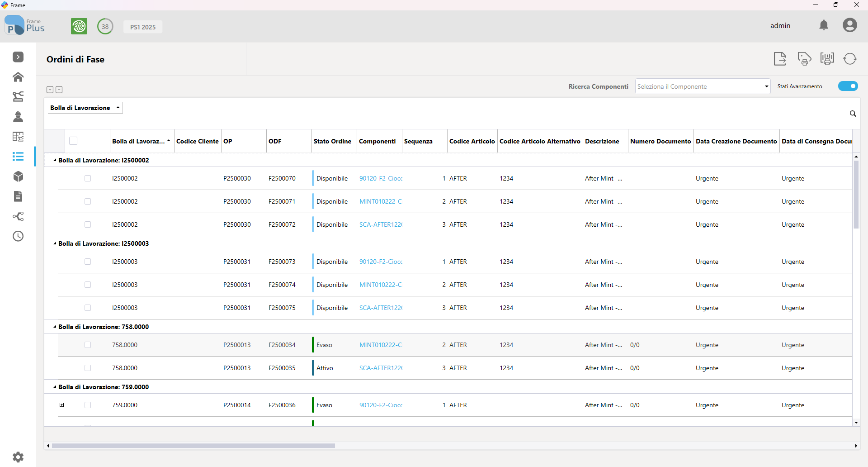Toggle the Stati Avanzamento switch
Screen dimensions: 868x467
coord(848,86)
